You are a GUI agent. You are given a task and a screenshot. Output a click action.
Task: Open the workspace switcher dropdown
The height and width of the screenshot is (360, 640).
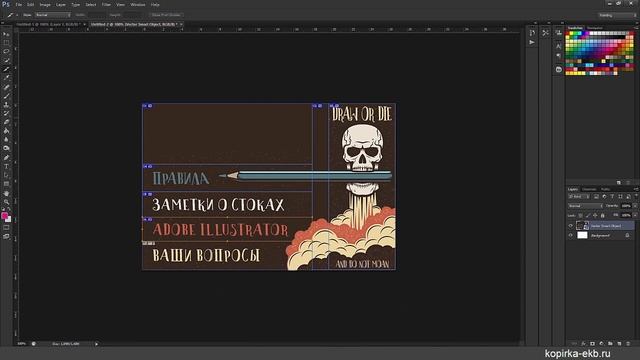(x=617, y=15)
